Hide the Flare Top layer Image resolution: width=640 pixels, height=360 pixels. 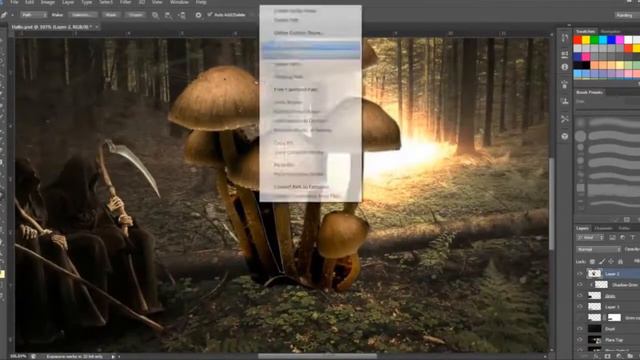click(580, 340)
